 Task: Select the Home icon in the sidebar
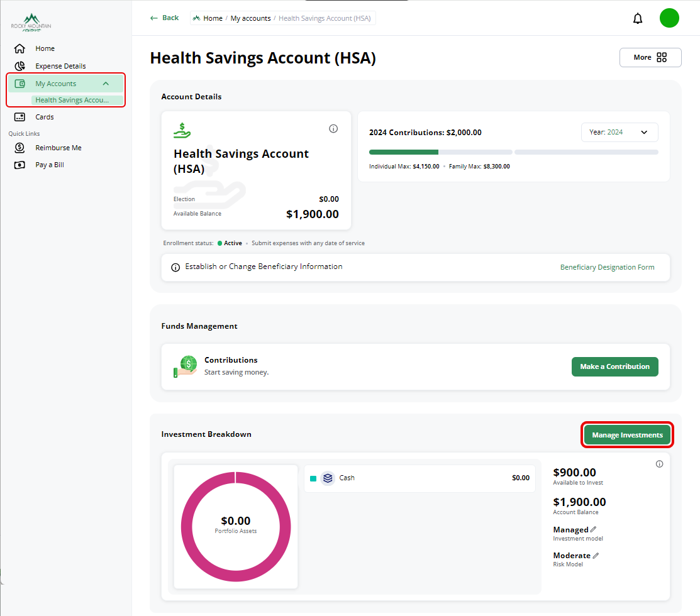point(19,48)
